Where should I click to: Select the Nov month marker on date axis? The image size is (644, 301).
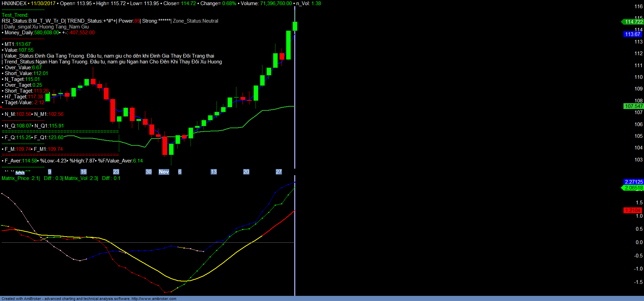tap(164, 172)
